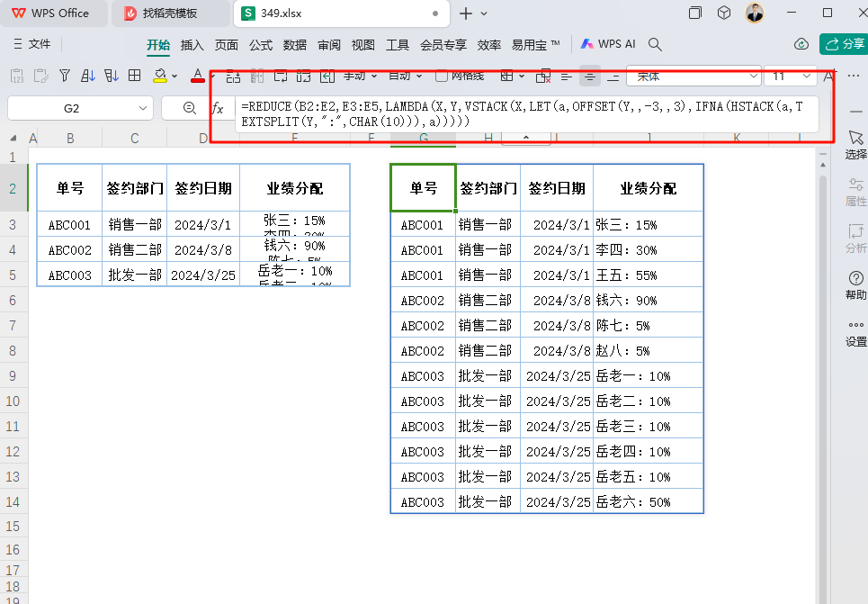The height and width of the screenshot is (604, 868).
Task: Click the zoom magnifier beside name box
Action: coord(189,108)
